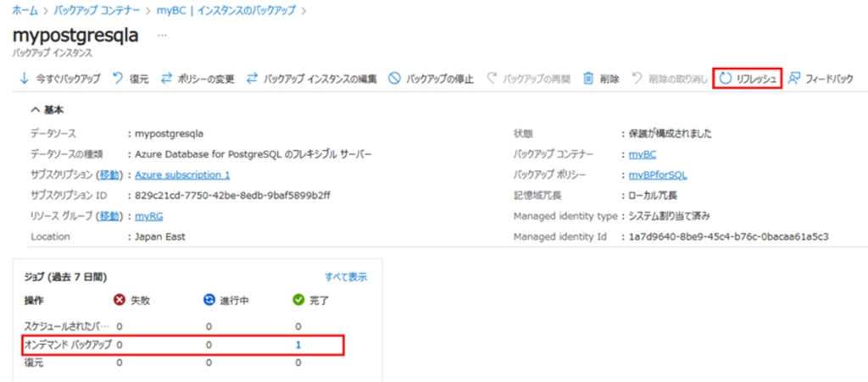Click オンデマンド バックアップ row label
The height and width of the screenshot is (382, 868).
click(68, 345)
